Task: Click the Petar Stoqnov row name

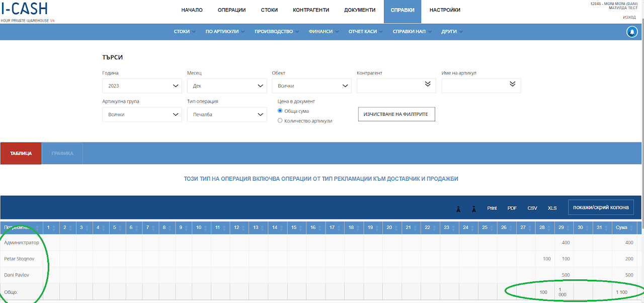Action: [x=20, y=259]
